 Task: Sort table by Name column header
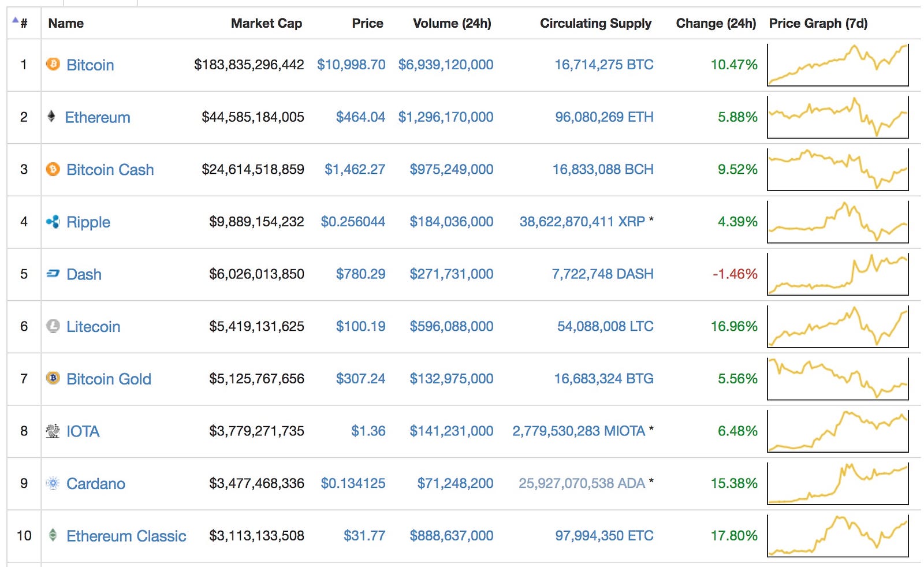[x=66, y=23]
